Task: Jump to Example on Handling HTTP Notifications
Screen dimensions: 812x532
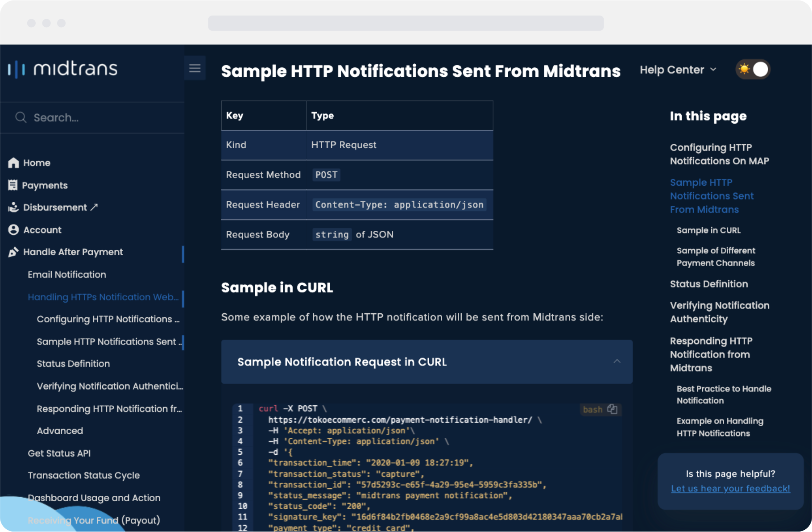Action: point(720,427)
